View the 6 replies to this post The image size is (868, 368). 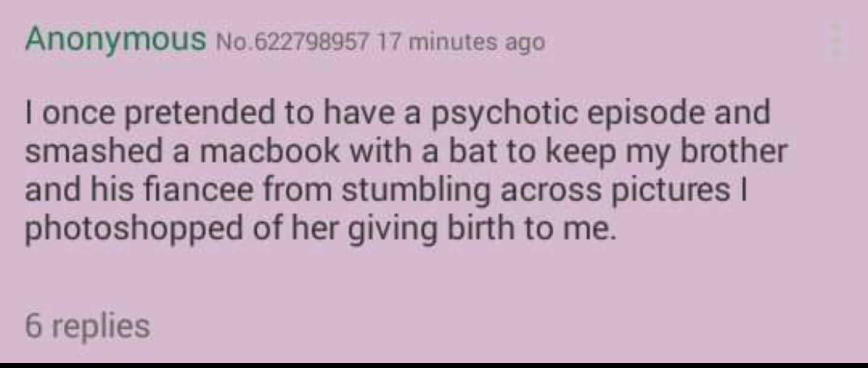[87, 328]
